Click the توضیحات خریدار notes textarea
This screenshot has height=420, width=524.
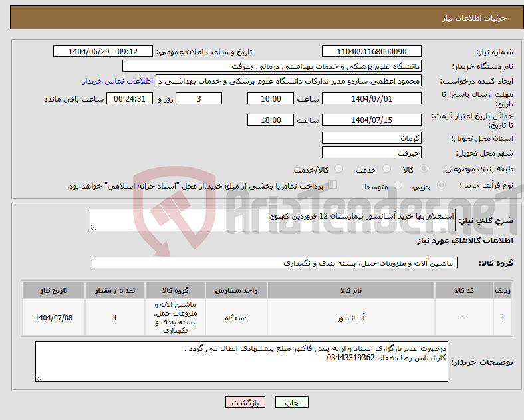pyautogui.click(x=241, y=362)
